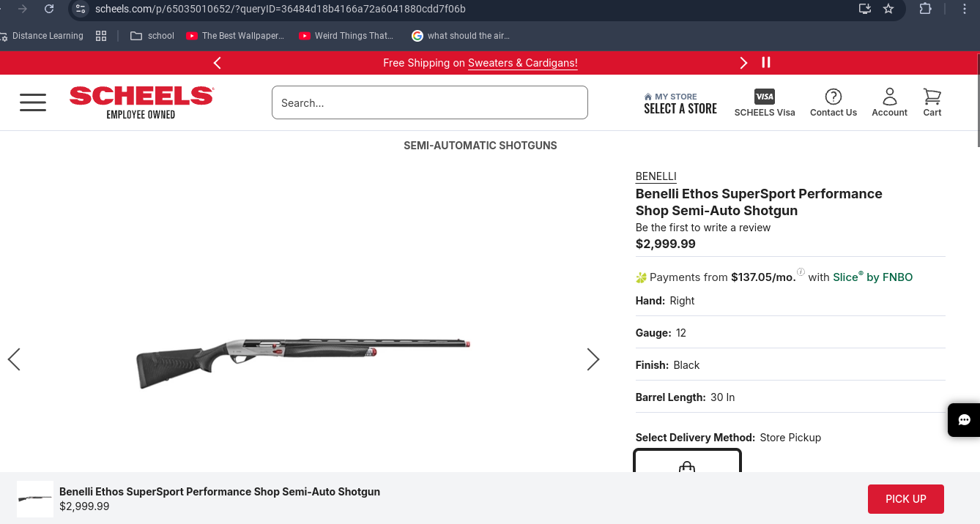The image size is (980, 524).
Task: Open Semi-Automatic Shotguns category breadcrumb
Action: 480,146
